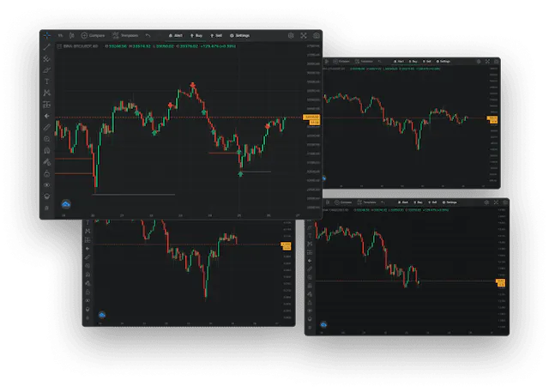Toggle the magnet snap mode

[x=46, y=150]
